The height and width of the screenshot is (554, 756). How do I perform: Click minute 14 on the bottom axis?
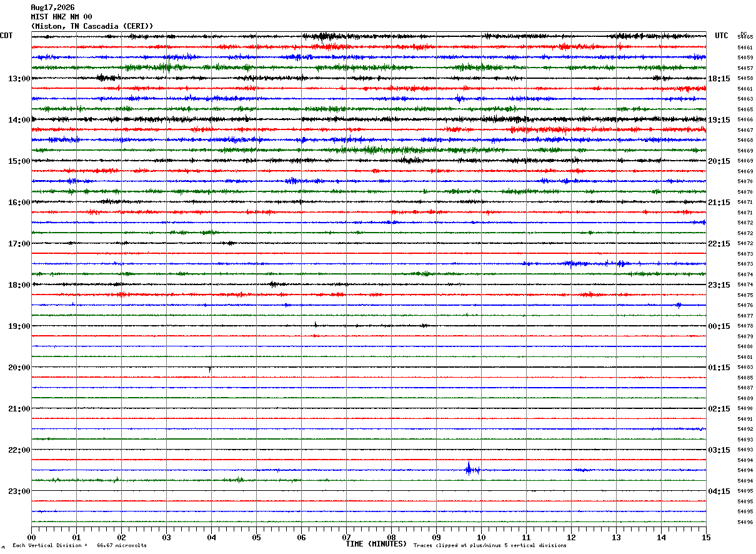tap(661, 537)
